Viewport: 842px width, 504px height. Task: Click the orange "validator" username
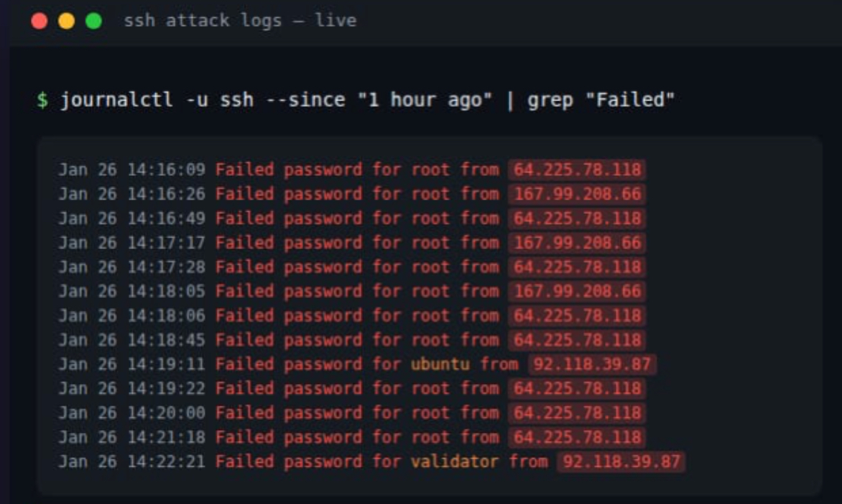(x=454, y=461)
